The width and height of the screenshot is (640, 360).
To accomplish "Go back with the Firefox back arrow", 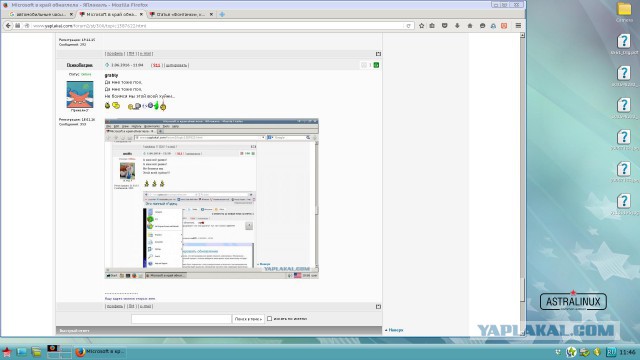I will click(x=8, y=25).
